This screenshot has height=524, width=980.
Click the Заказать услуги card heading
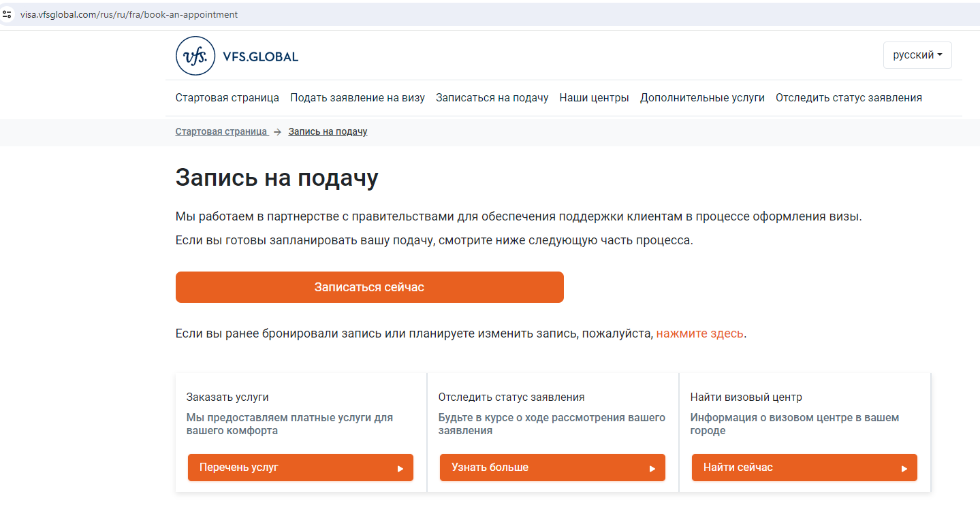(x=227, y=397)
